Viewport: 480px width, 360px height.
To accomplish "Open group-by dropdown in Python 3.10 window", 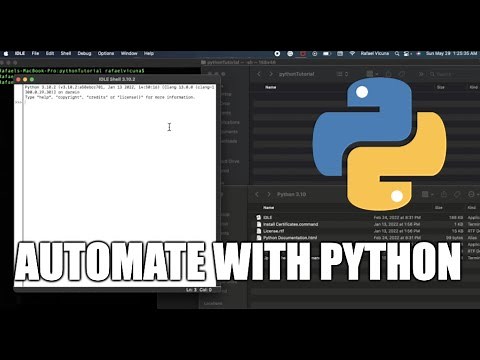I will [x=427, y=194].
